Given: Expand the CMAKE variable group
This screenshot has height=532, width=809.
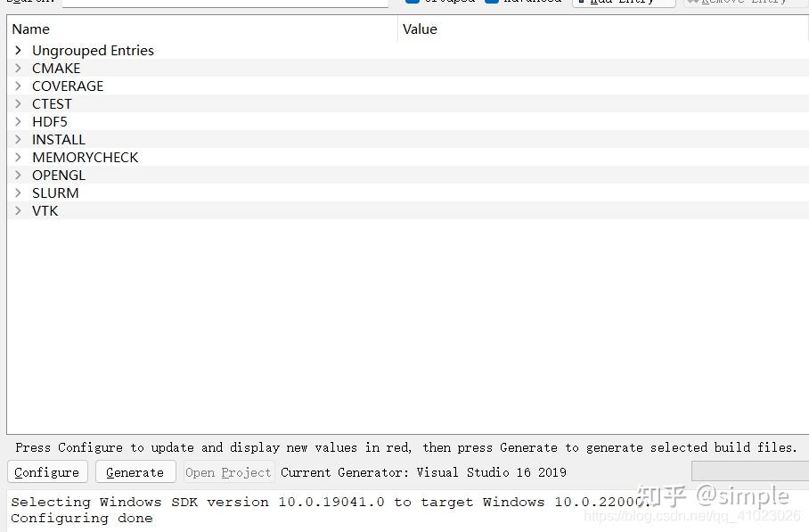Looking at the screenshot, I should pyautogui.click(x=18, y=68).
